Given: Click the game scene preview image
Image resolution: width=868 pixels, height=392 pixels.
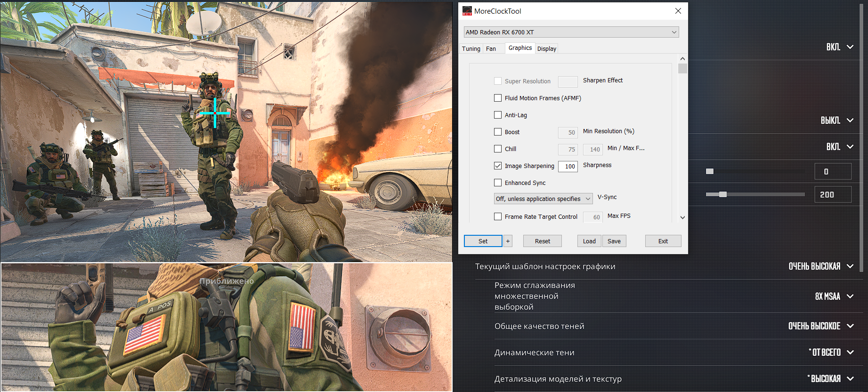Looking at the screenshot, I should pos(226,131).
